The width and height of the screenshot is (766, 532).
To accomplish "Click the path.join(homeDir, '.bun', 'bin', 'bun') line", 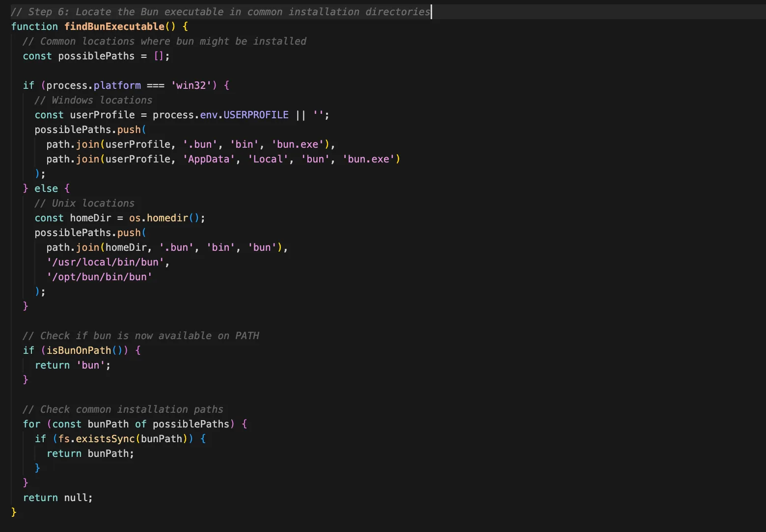I will pos(167,247).
